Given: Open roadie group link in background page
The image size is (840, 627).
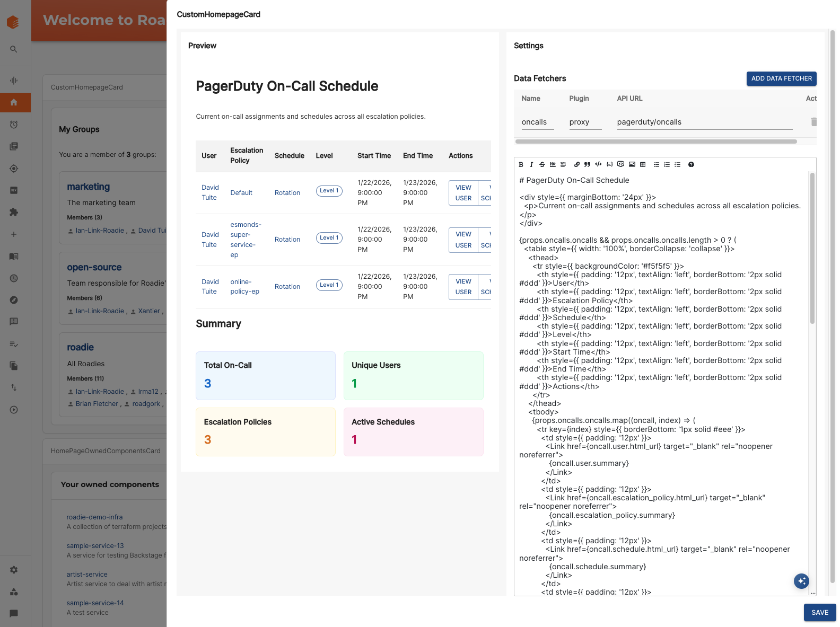Looking at the screenshot, I should [80, 347].
